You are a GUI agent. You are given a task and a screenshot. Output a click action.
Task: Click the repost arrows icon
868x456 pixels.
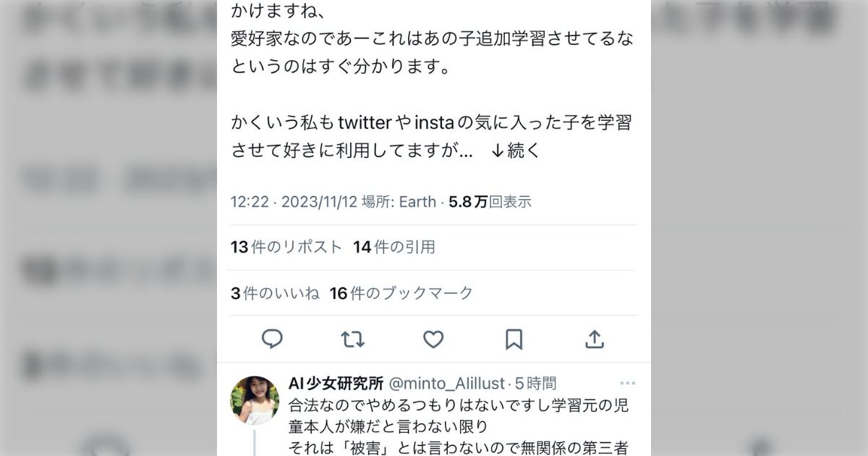pos(352,339)
